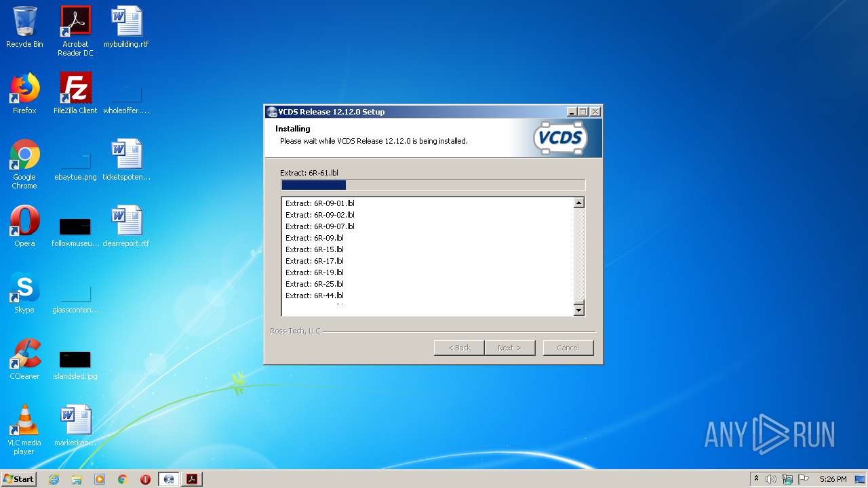This screenshot has height=488, width=868.
Task: Click Chrome icon in the taskbar
Action: click(x=123, y=479)
